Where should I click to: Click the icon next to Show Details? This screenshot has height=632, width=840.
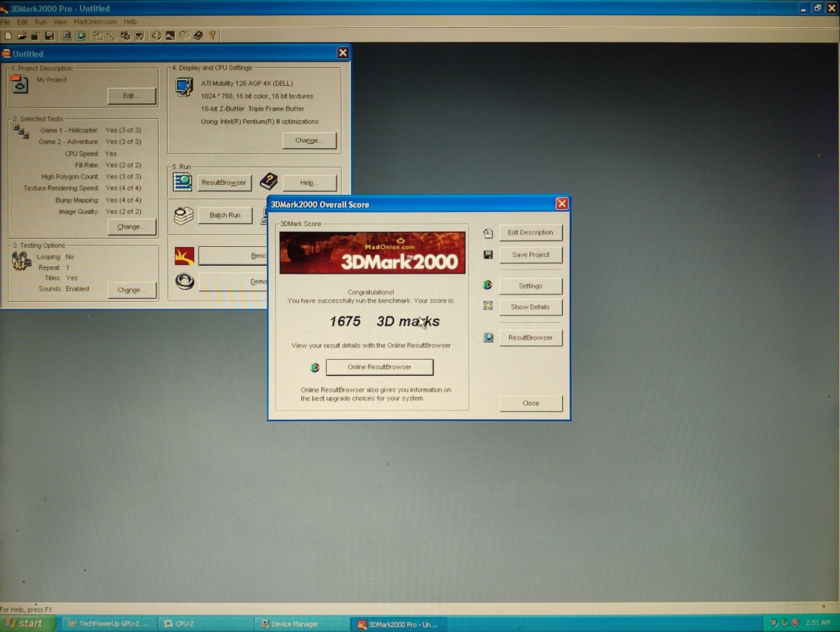(488, 306)
